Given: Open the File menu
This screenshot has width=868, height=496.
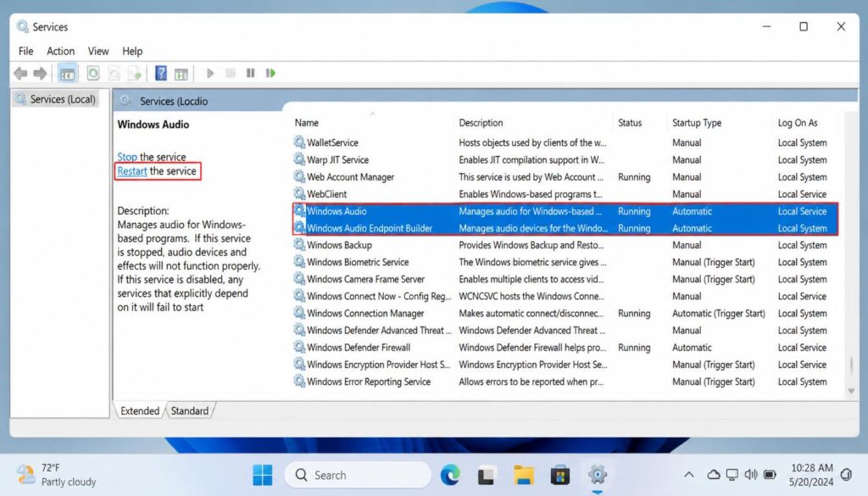Looking at the screenshot, I should coord(25,51).
